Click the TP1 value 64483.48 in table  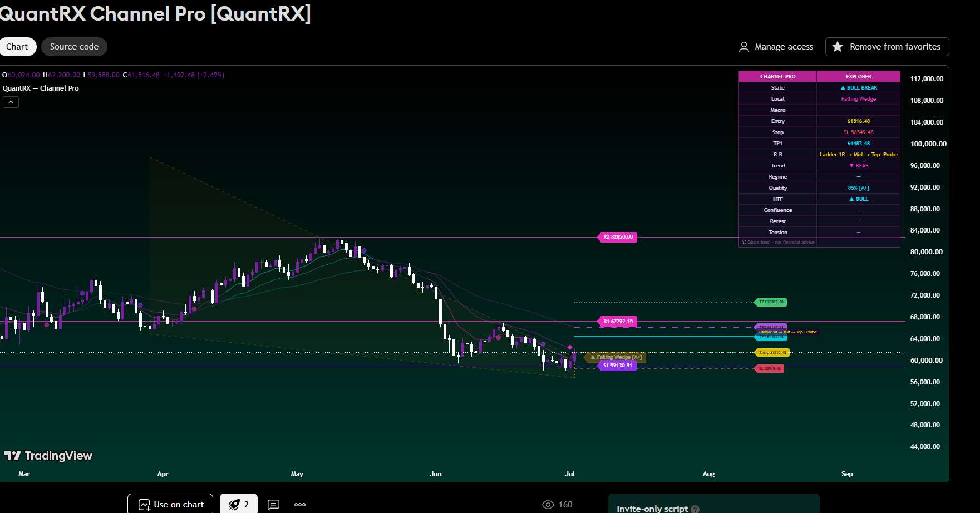858,144
